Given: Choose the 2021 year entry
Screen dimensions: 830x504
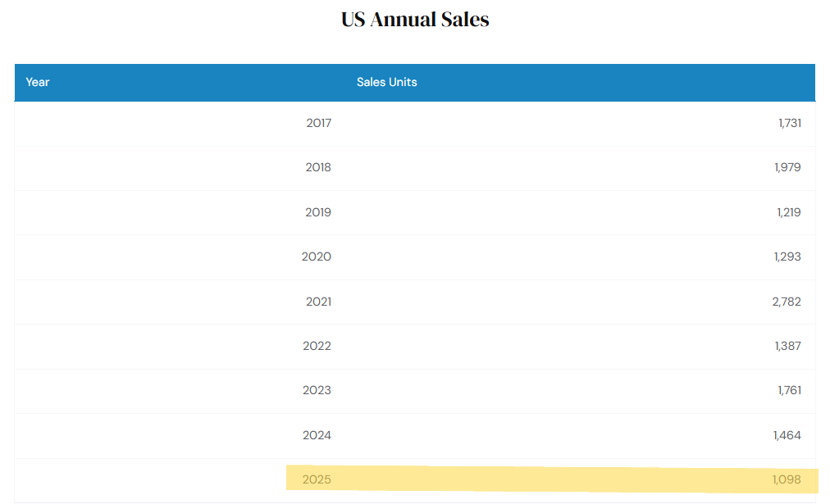Looking at the screenshot, I should (318, 302).
